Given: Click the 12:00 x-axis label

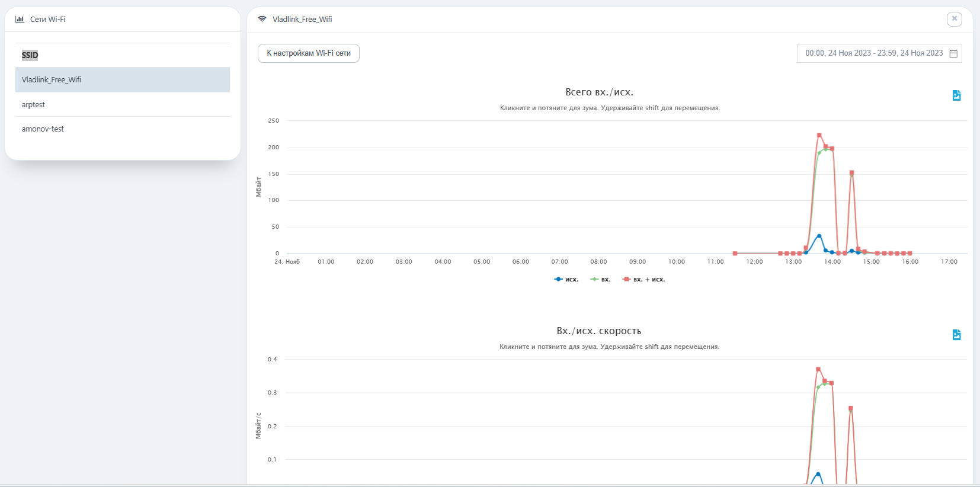Looking at the screenshot, I should pyautogui.click(x=754, y=261).
